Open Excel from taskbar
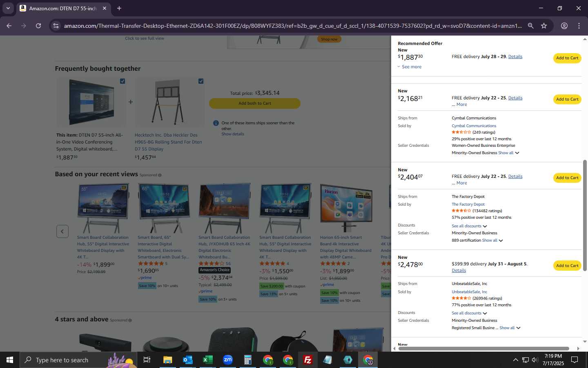588x368 pixels. [x=207, y=360]
